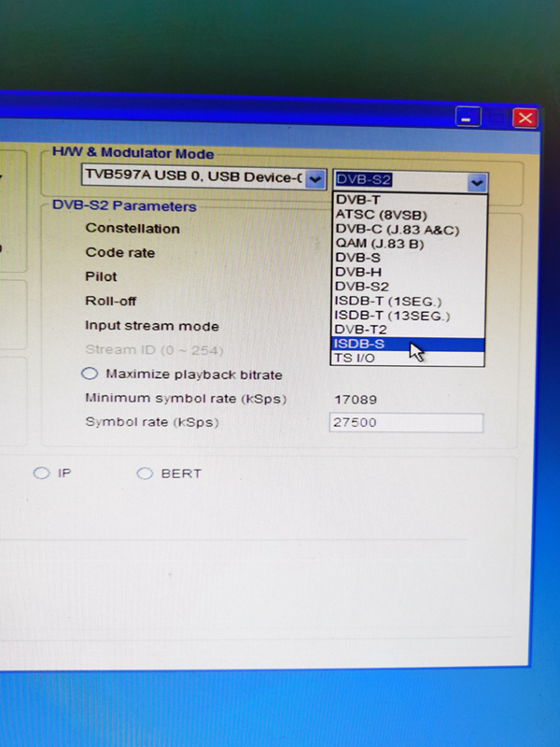This screenshot has width=560, height=747.
Task: Choose ATSC (8VSB) mode
Action: (x=410, y=215)
